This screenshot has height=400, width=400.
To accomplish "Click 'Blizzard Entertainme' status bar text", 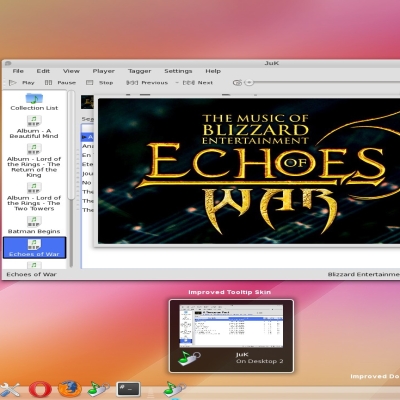I will (x=364, y=274).
